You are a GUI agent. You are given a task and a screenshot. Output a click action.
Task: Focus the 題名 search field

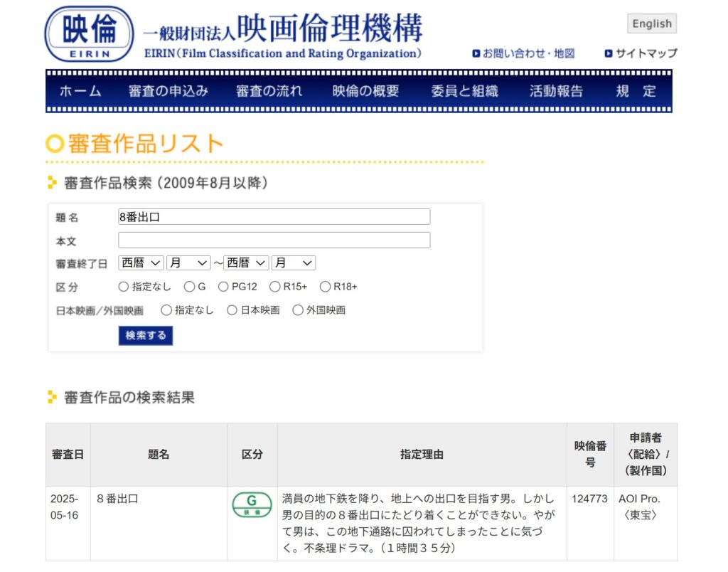point(274,216)
